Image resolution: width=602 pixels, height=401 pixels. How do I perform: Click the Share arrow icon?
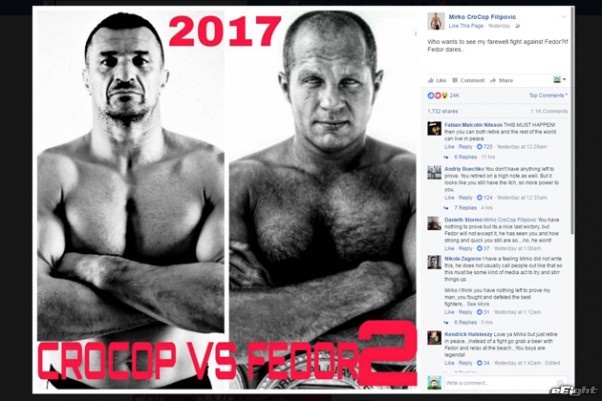point(493,80)
